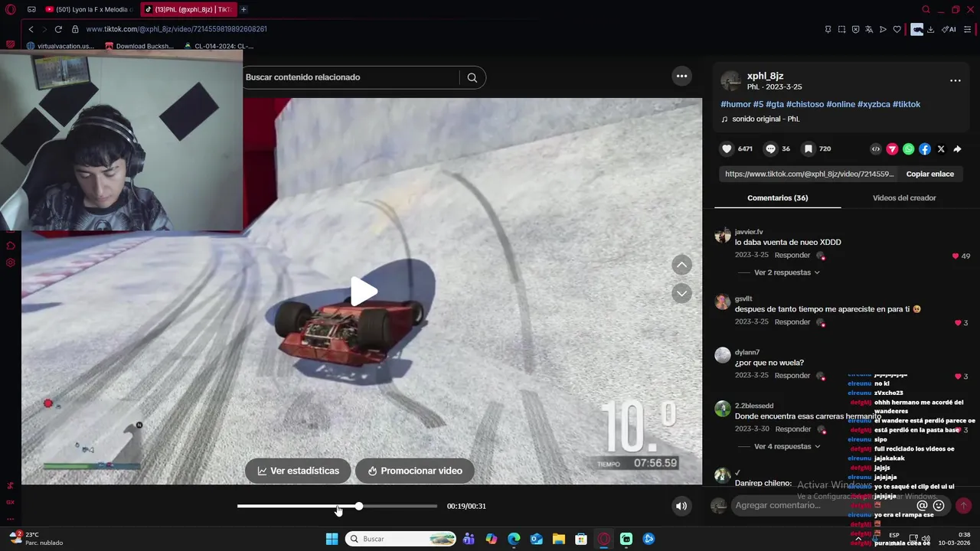
Task: Play the paused TikTok video
Action: (x=364, y=291)
